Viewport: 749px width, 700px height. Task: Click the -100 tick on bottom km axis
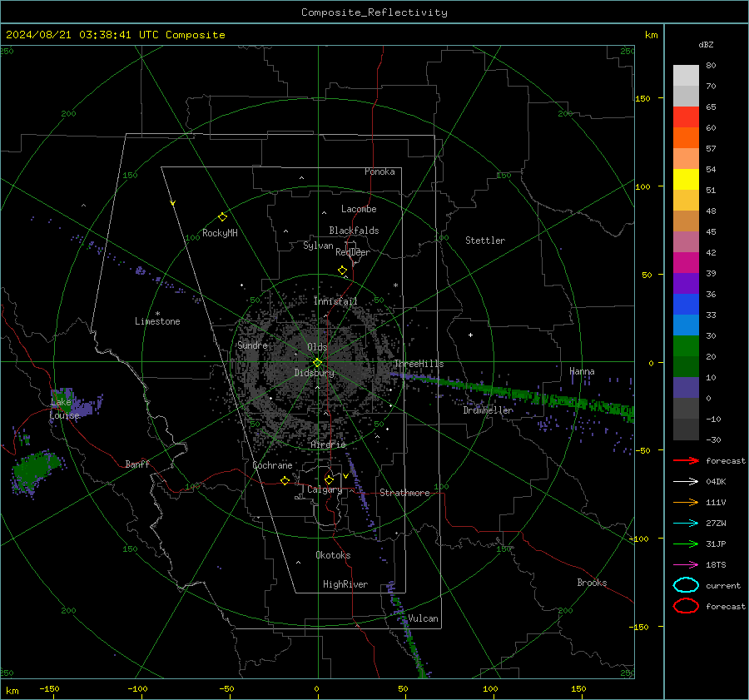[x=137, y=688]
